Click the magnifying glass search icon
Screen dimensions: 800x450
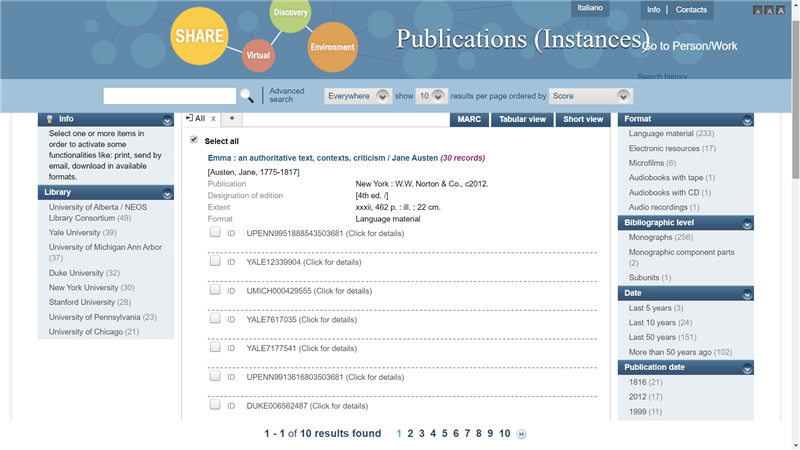pos(246,96)
